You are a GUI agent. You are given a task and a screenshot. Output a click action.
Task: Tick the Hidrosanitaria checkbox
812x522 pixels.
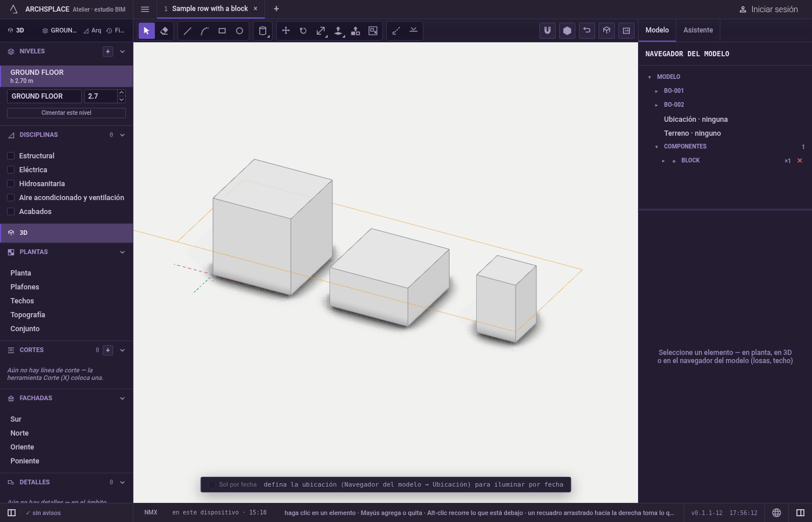pyautogui.click(x=10, y=184)
